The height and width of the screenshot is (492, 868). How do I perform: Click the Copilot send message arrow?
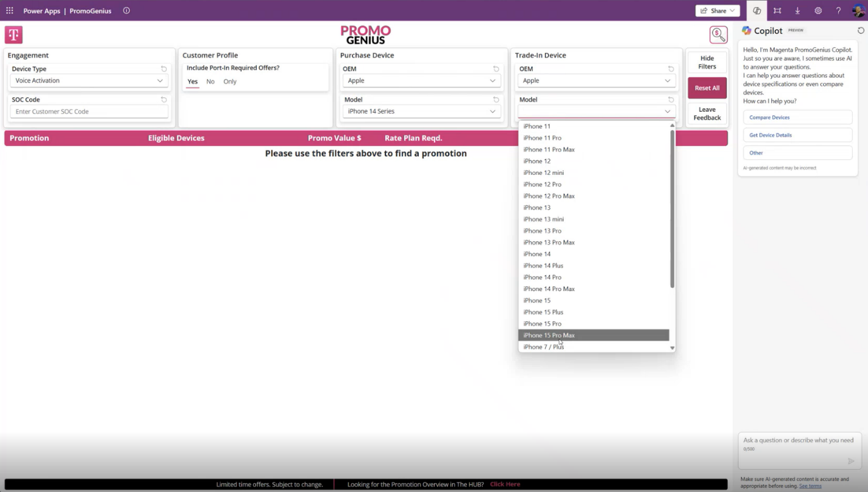[x=851, y=461]
